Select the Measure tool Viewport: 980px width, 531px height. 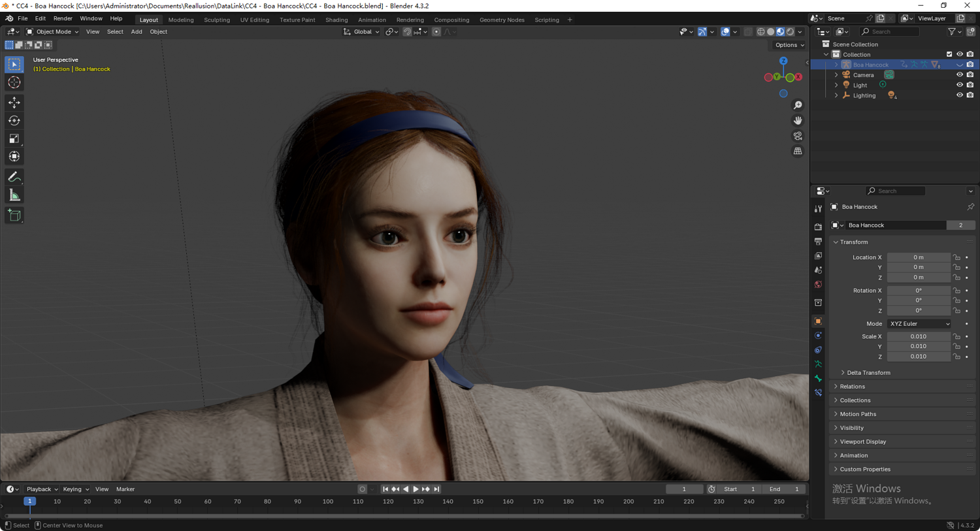pyautogui.click(x=14, y=195)
